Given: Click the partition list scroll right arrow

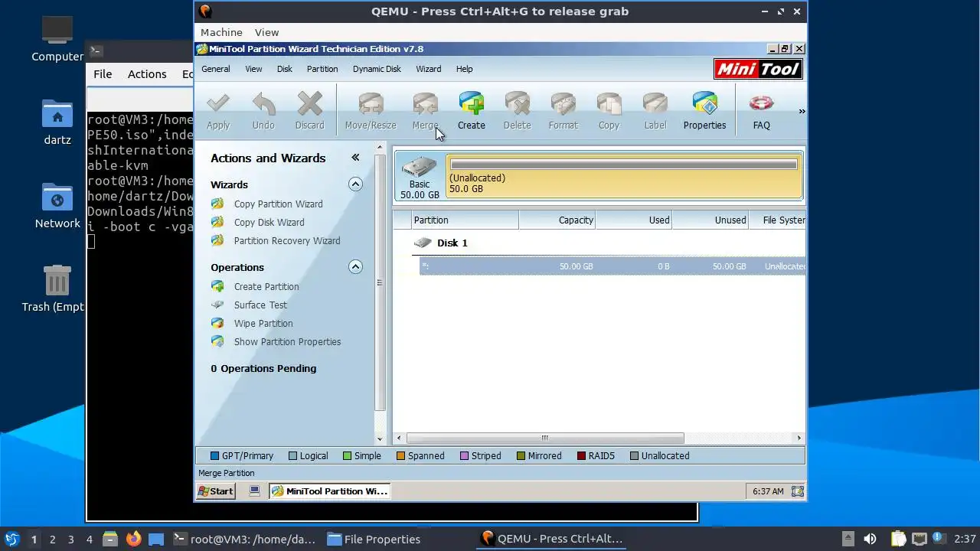Looking at the screenshot, I should 799,439.
